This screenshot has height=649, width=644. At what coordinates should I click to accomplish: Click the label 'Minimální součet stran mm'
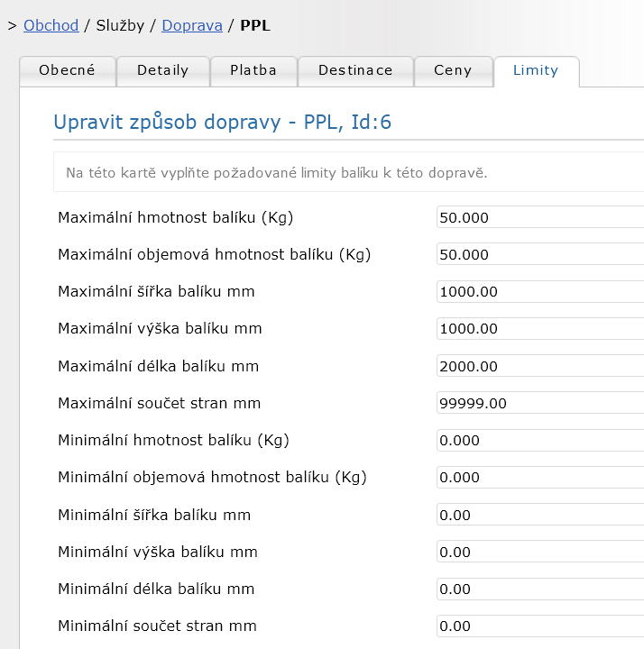(x=157, y=626)
